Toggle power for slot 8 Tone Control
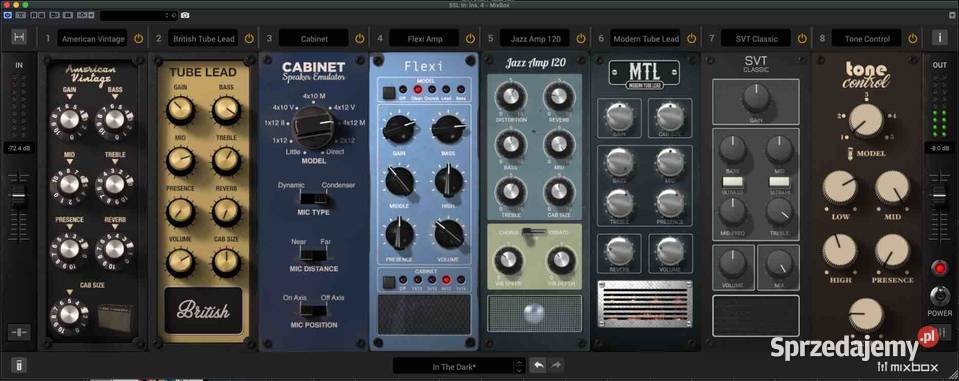This screenshot has height=381, width=959. [x=913, y=39]
